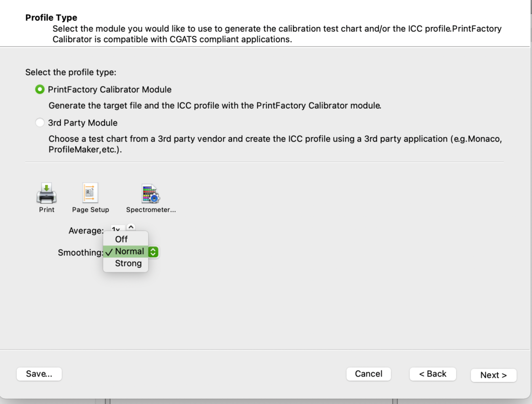The width and height of the screenshot is (532, 404).
Task: Click the green Smoothing dropdown arrows
Action: [153, 252]
